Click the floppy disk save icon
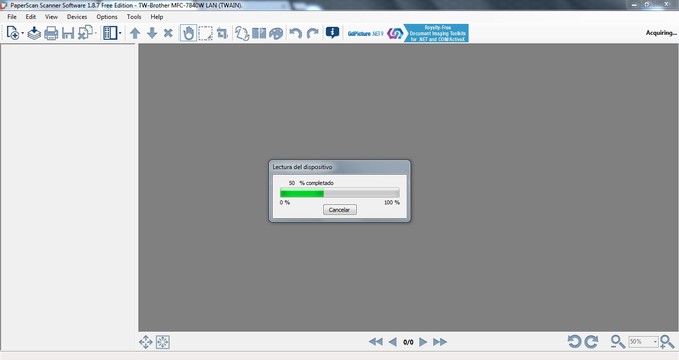This screenshot has width=679, height=360. [68, 33]
